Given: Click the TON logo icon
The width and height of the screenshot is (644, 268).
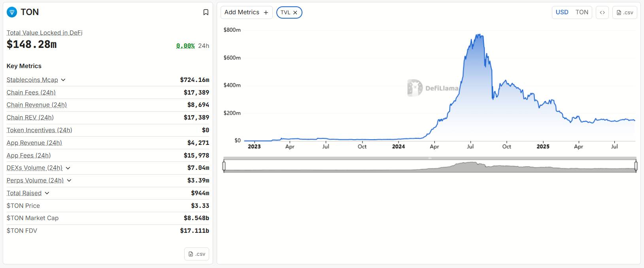Looking at the screenshot, I should pyautogui.click(x=12, y=12).
